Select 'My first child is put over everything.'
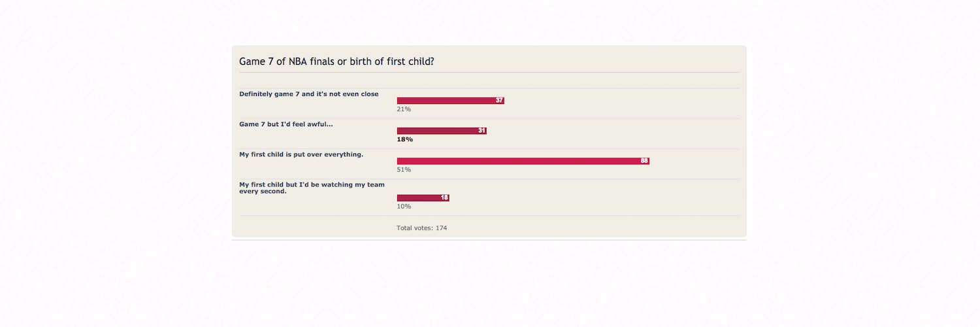The width and height of the screenshot is (980, 327). 301,154
